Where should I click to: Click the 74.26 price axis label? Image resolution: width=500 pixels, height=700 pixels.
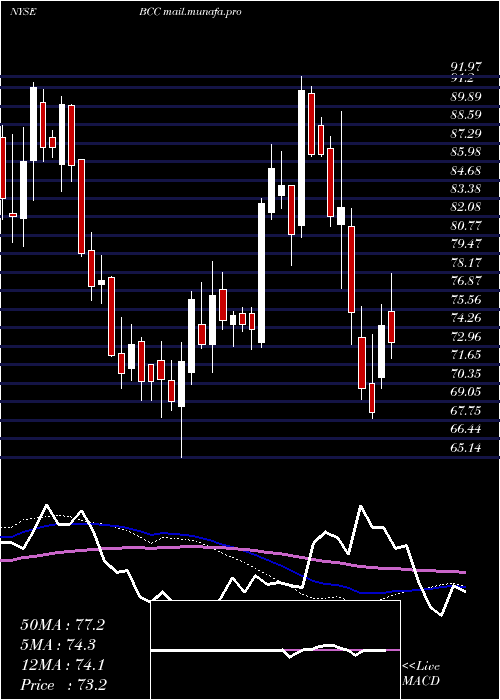coord(466,318)
